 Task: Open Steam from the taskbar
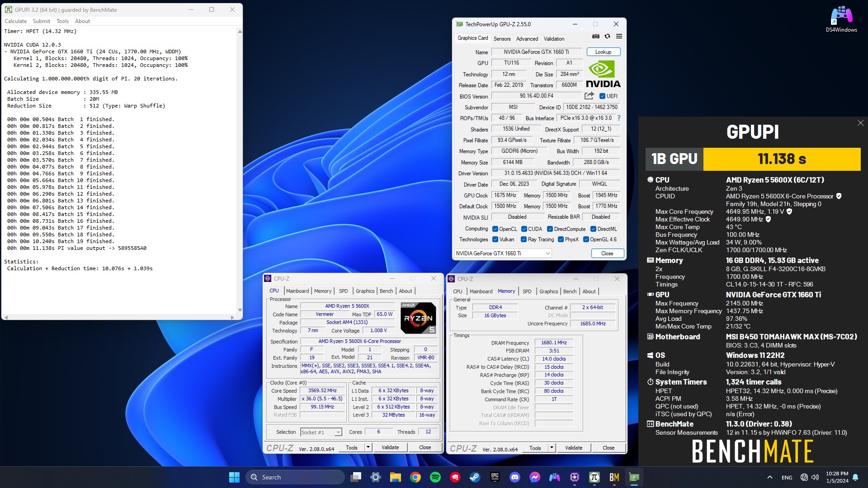tap(475, 477)
